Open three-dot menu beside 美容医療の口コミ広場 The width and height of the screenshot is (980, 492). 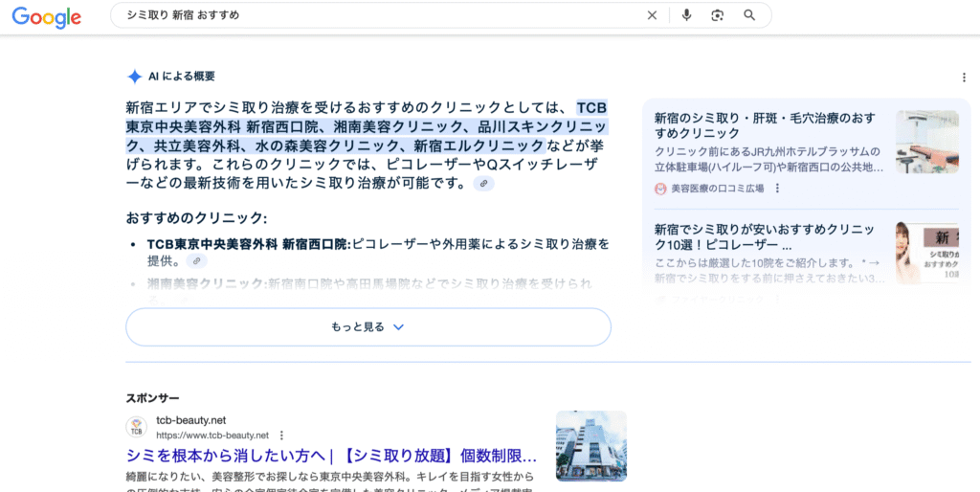point(777,189)
